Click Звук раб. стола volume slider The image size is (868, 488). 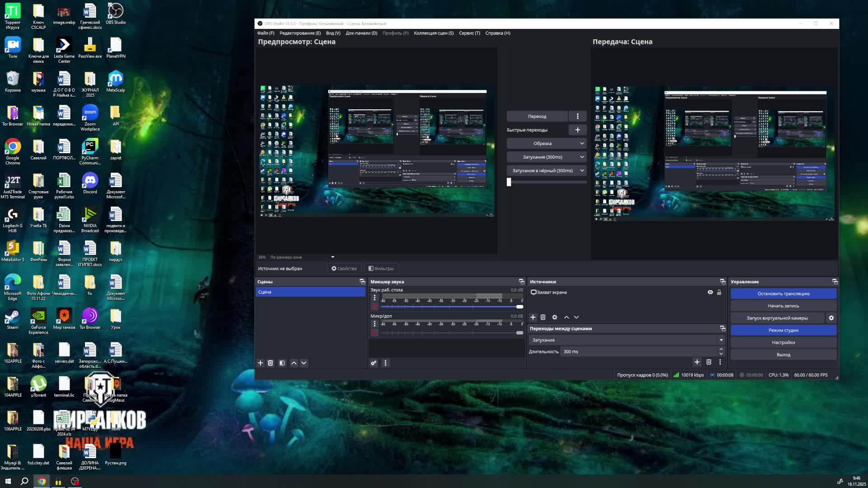[x=452, y=307]
